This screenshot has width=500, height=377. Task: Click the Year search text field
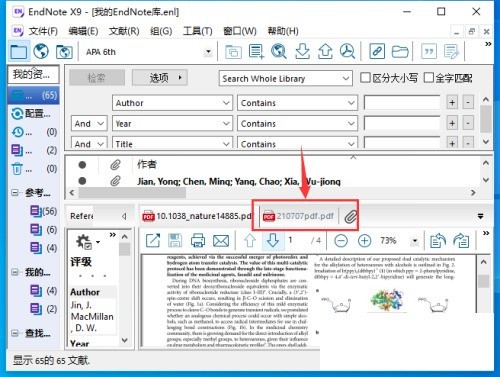[402, 123]
